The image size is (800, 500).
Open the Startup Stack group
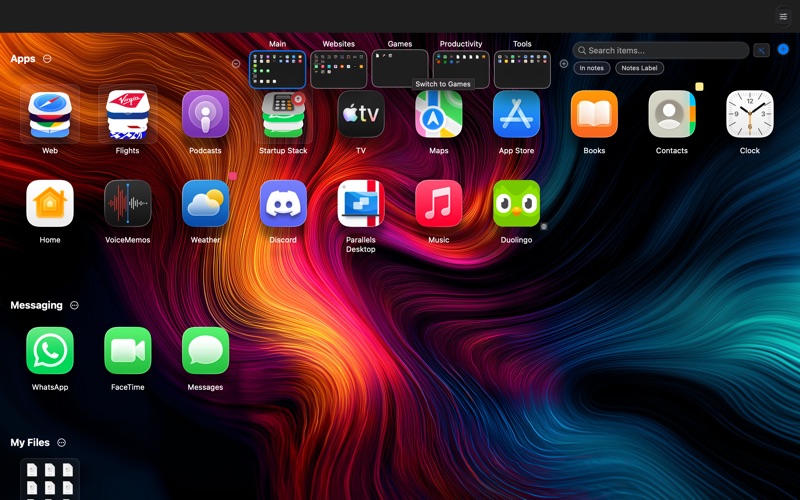[x=283, y=114]
